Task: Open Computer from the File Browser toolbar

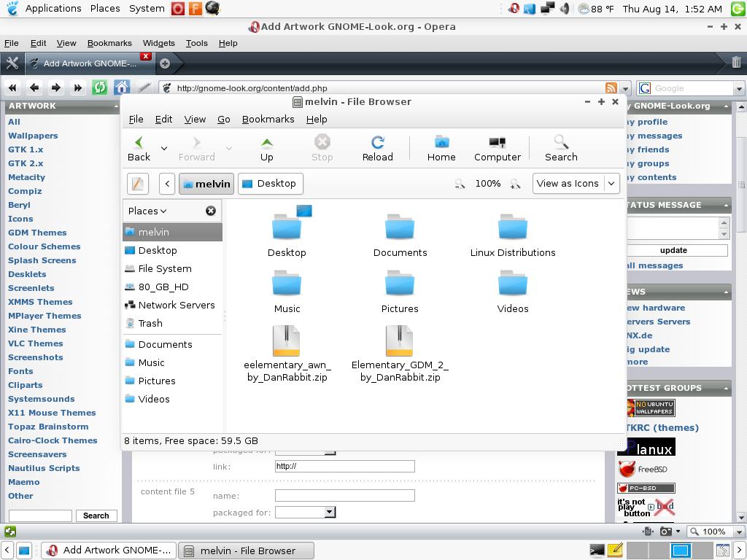Action: click(498, 149)
